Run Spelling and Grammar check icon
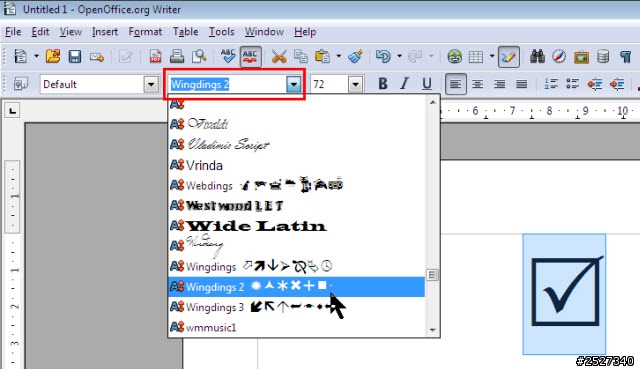Viewport: 640px width, 369px height. [x=228, y=56]
